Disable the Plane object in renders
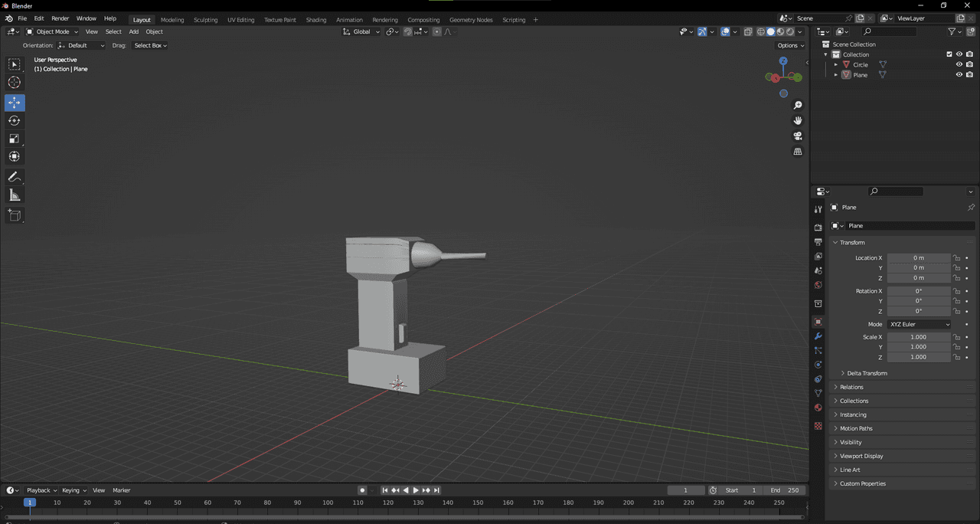Viewport: 980px width, 524px height. pos(969,75)
